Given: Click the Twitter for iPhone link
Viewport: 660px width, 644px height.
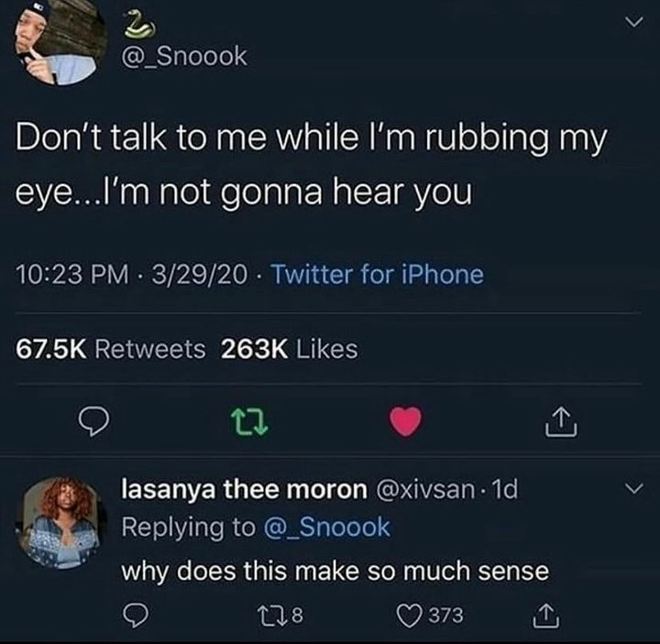Looking at the screenshot, I should coord(378,274).
